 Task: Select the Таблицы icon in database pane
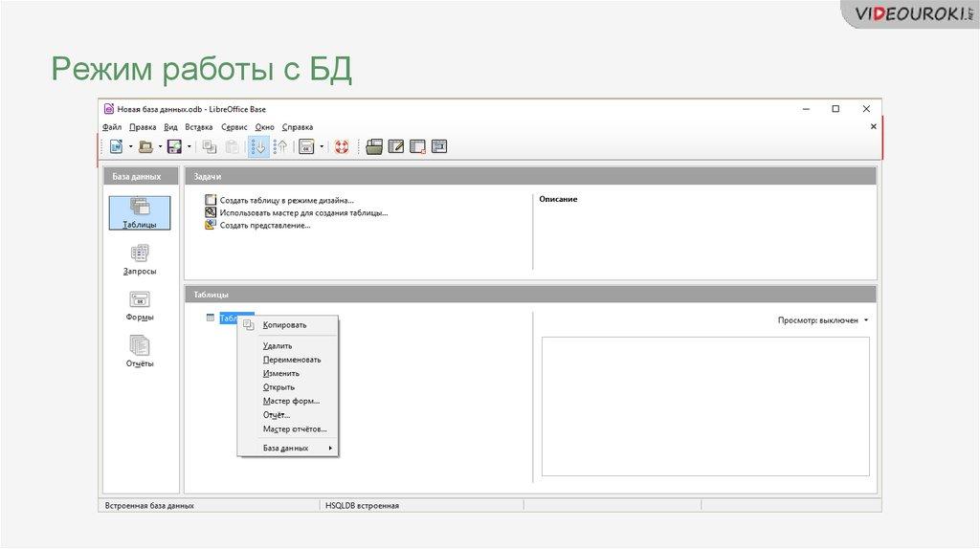point(140,212)
